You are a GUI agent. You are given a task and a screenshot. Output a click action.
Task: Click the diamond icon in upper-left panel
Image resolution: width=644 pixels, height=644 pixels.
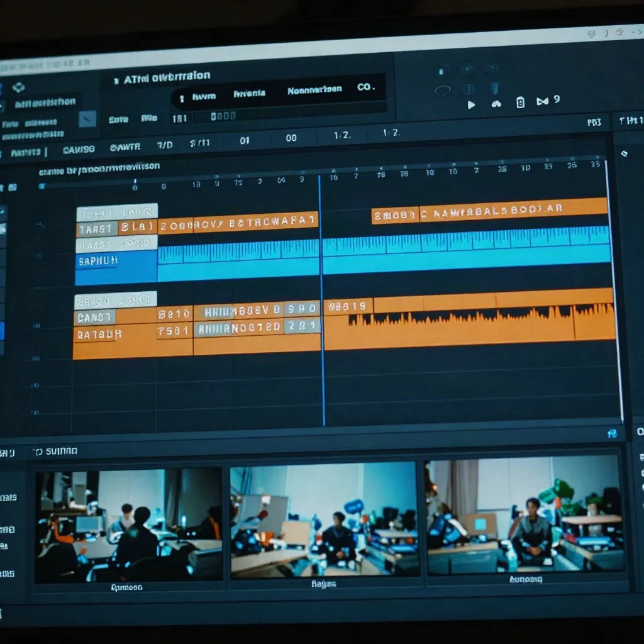18,87
